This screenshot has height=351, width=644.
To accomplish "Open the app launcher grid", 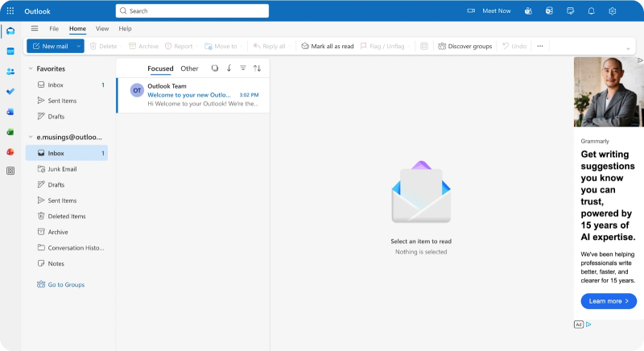I will tap(10, 11).
